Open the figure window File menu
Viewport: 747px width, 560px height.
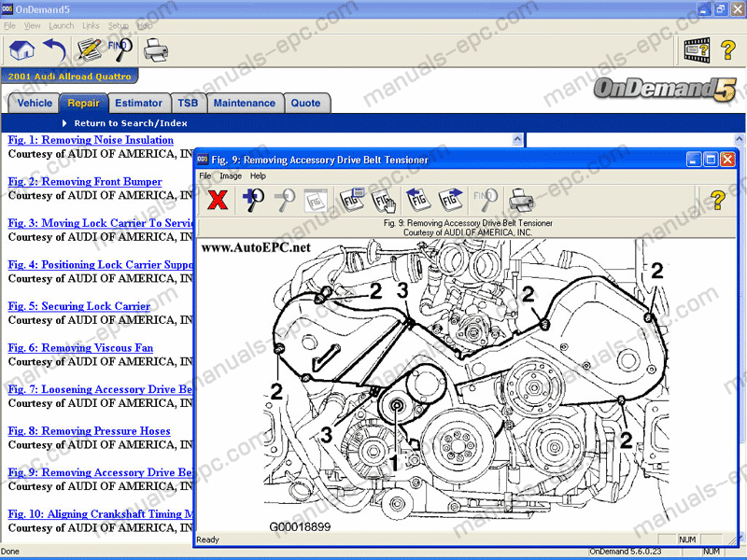[x=204, y=175]
